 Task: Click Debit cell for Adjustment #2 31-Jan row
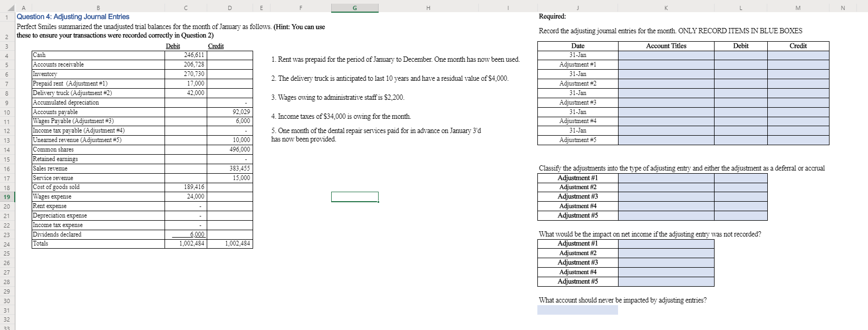click(740, 74)
